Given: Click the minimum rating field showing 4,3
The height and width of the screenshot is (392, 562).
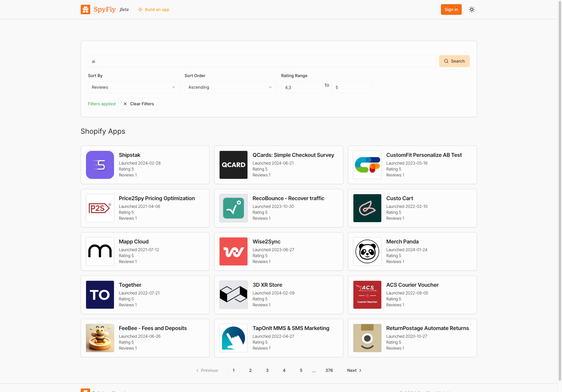Looking at the screenshot, I should [x=302, y=87].
